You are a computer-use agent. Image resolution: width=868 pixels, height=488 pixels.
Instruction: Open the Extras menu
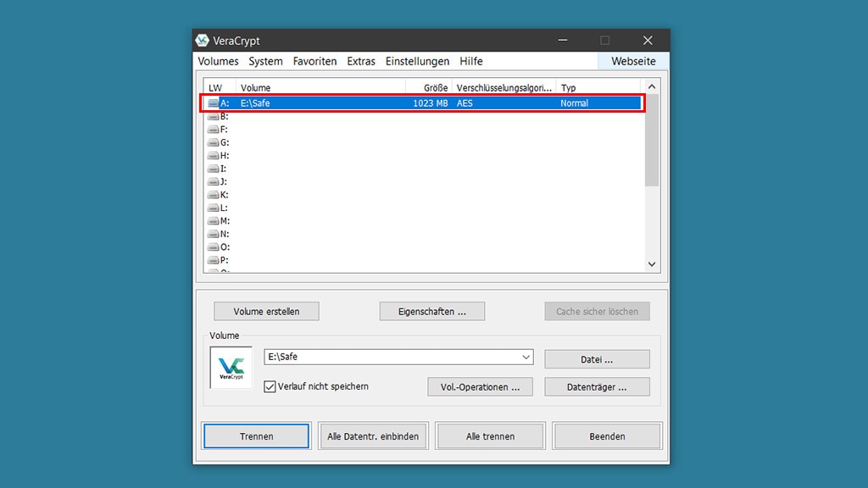coord(360,61)
